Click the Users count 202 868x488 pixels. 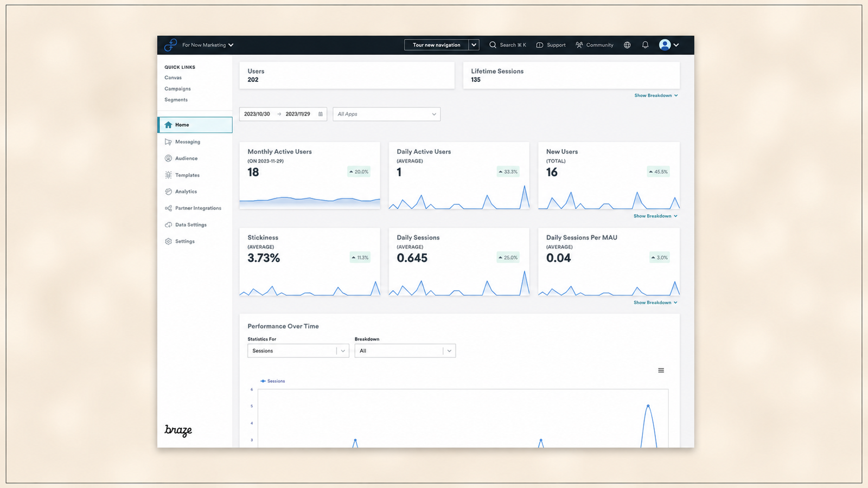click(253, 80)
